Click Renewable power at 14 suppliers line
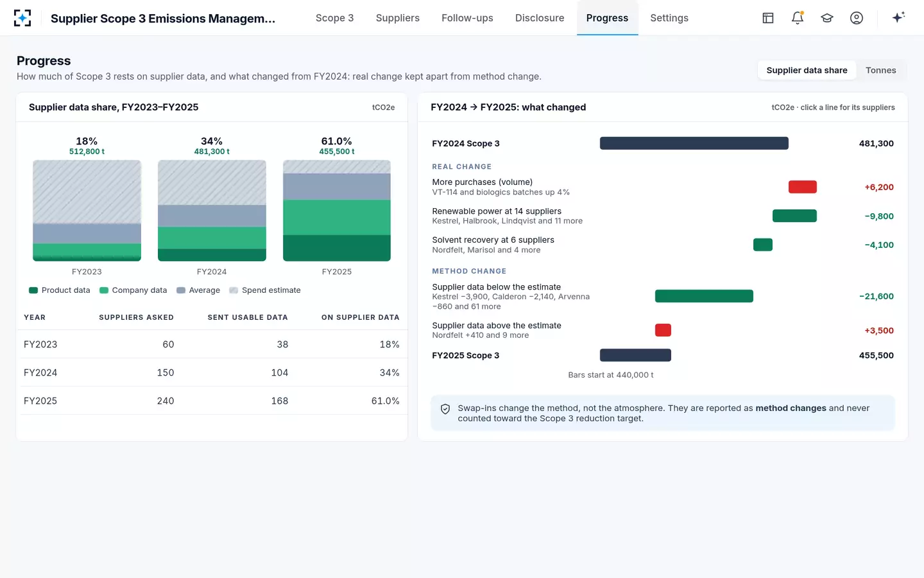The height and width of the screenshot is (578, 924). pyautogui.click(x=663, y=216)
